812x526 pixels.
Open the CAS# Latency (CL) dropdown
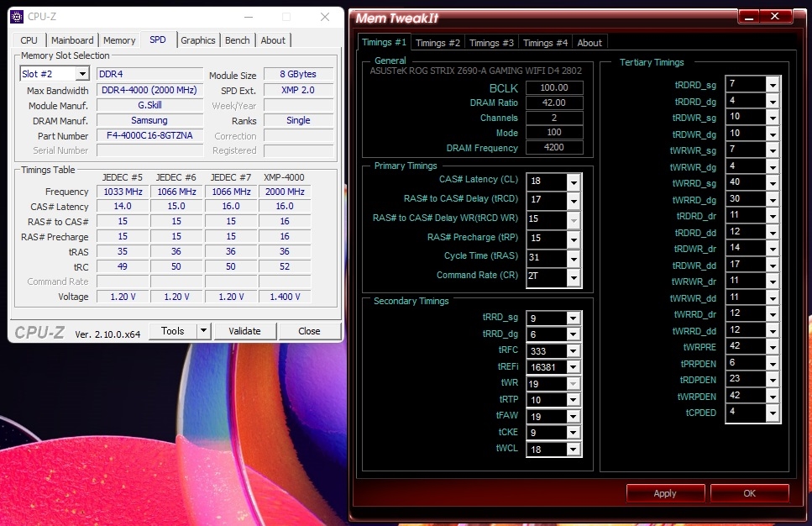574,182
